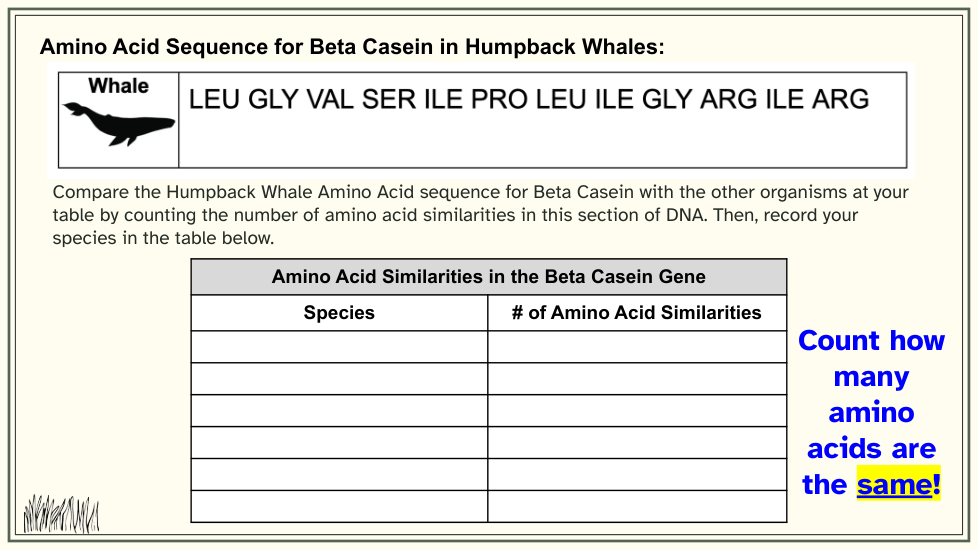
Task: Click the second empty Species cell
Action: coord(339,379)
